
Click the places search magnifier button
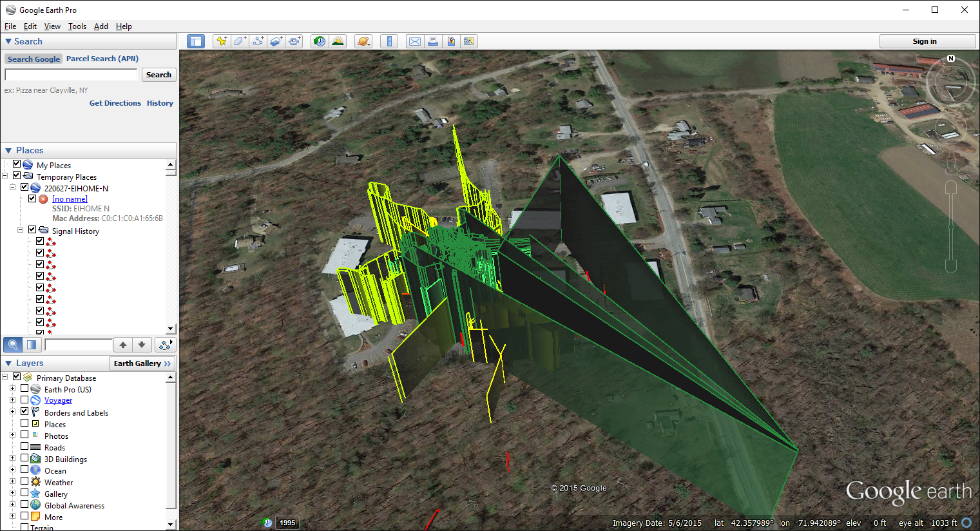point(13,345)
